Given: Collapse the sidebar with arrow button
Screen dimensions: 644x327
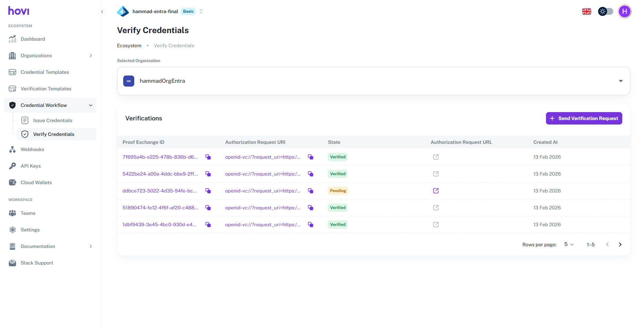Looking at the screenshot, I should coord(102,12).
